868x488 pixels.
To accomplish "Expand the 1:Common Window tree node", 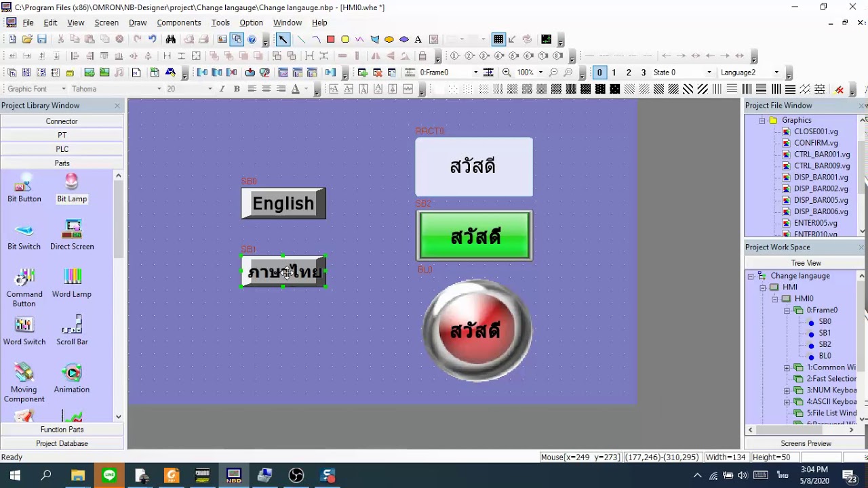I will click(x=787, y=367).
